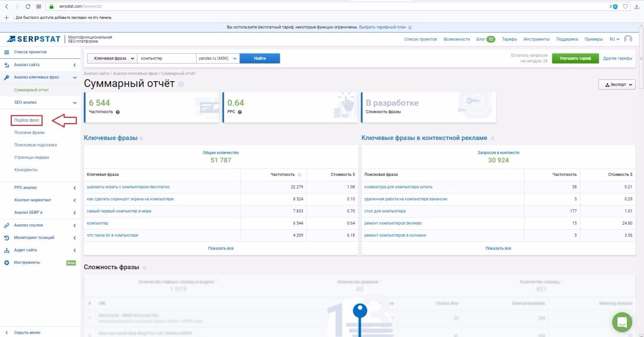This screenshot has width=644, height=337.
Task: Open the user avatar profile icon
Action: pyautogui.click(x=628, y=39)
